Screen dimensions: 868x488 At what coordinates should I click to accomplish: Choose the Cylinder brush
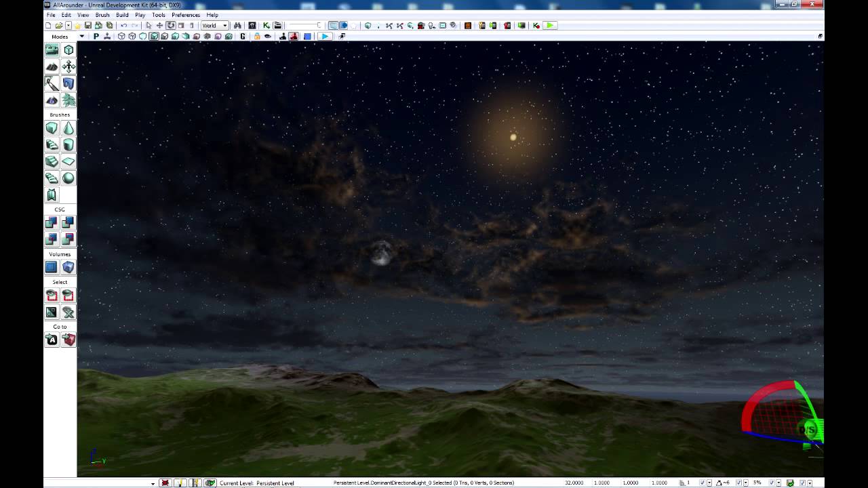tap(68, 144)
